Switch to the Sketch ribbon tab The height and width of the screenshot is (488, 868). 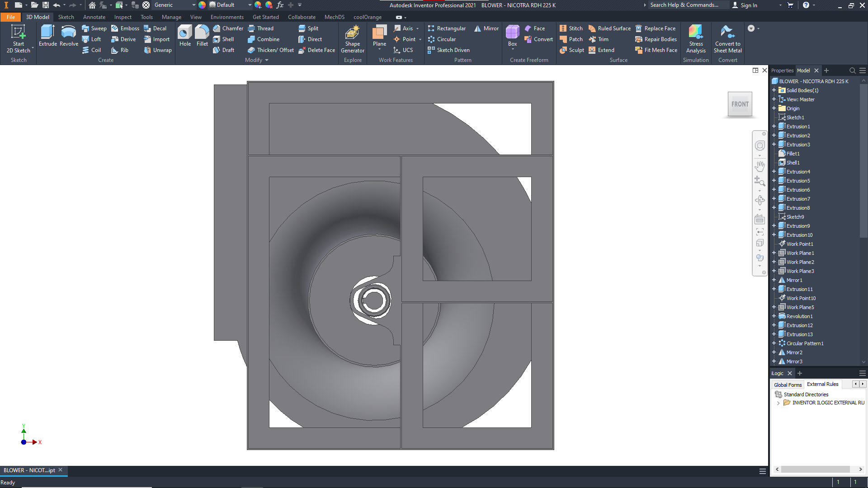(66, 17)
